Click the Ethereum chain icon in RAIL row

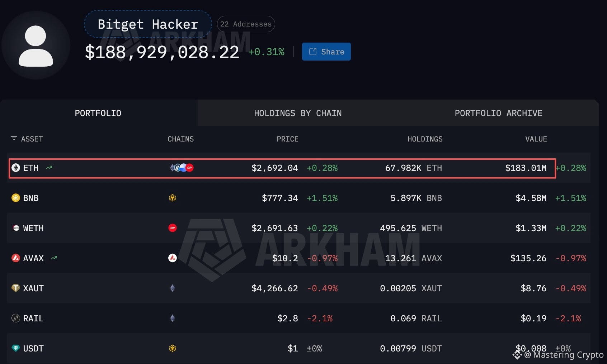173,318
